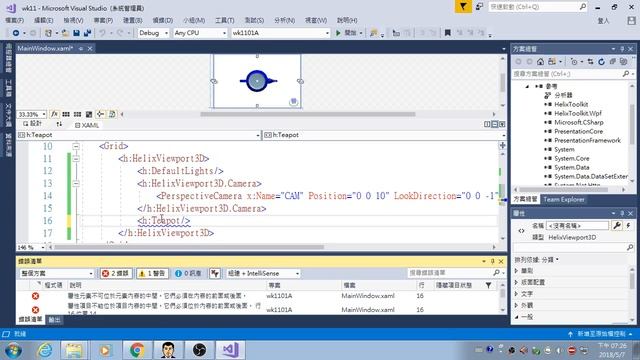The image size is (640, 360).
Task: Open the Build + IntelliSense dropdown
Action: [x=263, y=273]
